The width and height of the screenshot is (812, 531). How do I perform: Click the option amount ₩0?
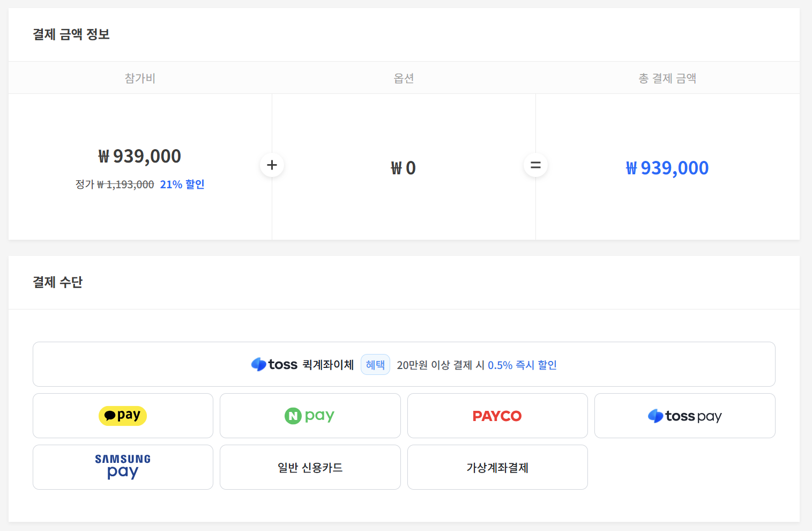(403, 168)
